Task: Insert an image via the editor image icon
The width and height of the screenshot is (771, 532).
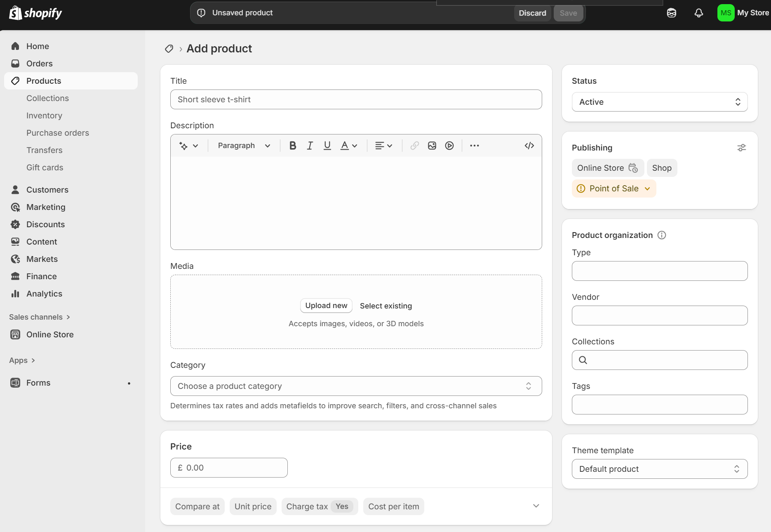Action: tap(432, 145)
